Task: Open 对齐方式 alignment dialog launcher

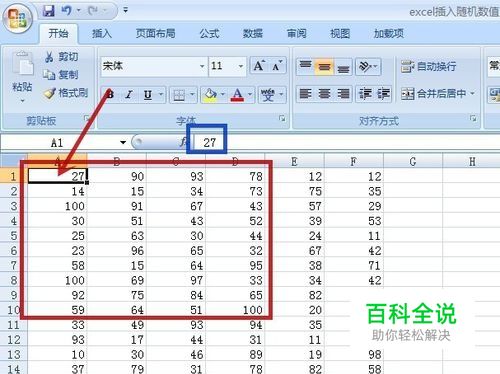Action: tap(473, 118)
